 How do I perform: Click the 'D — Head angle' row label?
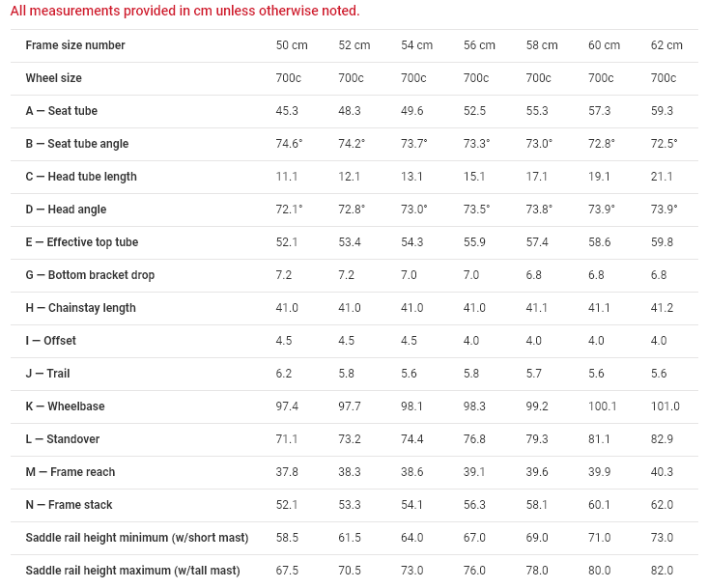pyautogui.click(x=66, y=210)
